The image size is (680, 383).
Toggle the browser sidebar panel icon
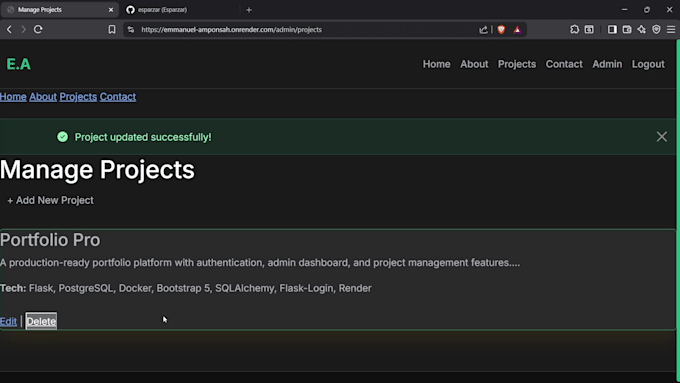(x=612, y=29)
